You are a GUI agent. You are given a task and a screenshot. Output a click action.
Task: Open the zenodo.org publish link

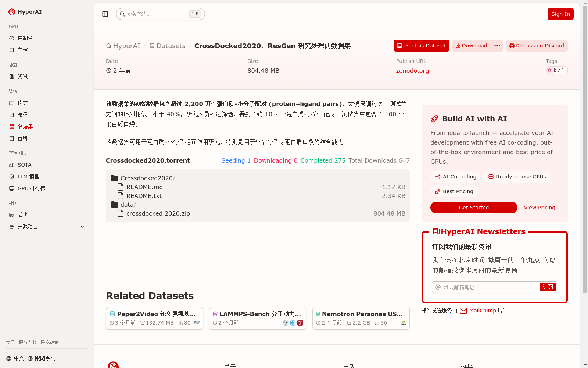[x=412, y=71]
